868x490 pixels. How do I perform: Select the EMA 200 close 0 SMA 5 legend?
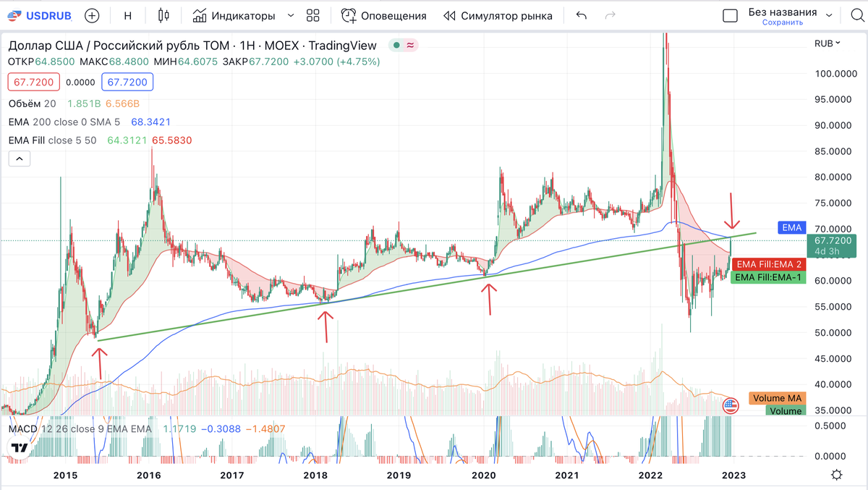(64, 122)
